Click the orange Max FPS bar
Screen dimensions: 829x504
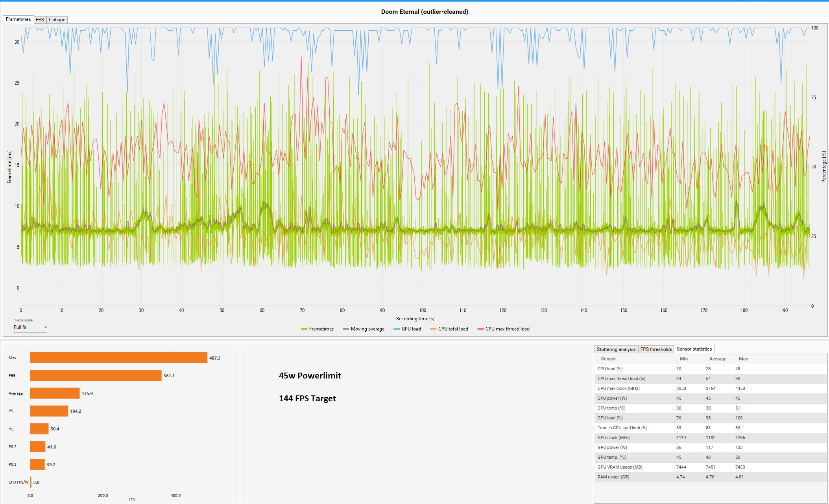pyautogui.click(x=118, y=358)
